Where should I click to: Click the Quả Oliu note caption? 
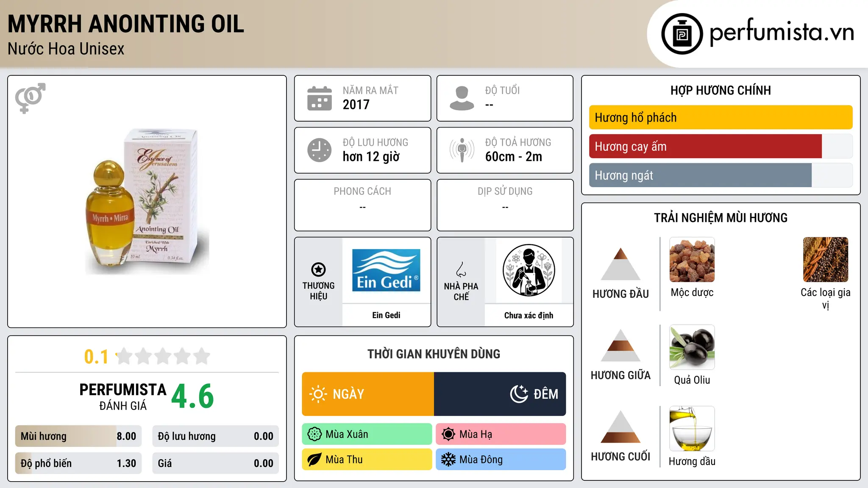(x=692, y=380)
